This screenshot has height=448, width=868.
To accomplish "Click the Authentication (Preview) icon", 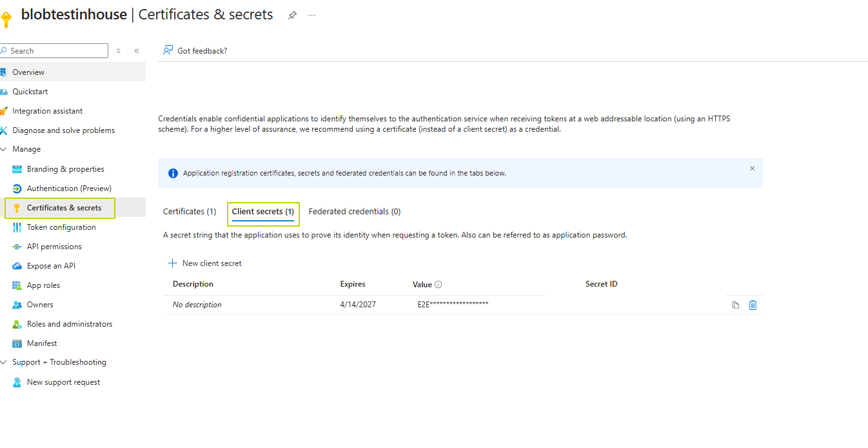I will pos(17,188).
